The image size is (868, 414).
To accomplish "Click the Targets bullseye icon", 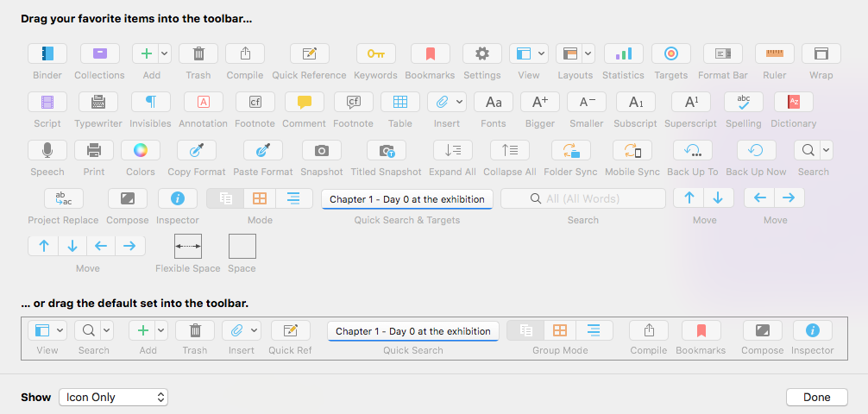I will (x=671, y=53).
